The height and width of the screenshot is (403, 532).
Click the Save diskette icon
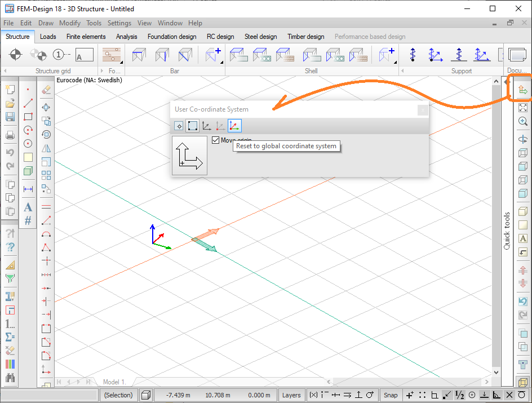[10, 117]
